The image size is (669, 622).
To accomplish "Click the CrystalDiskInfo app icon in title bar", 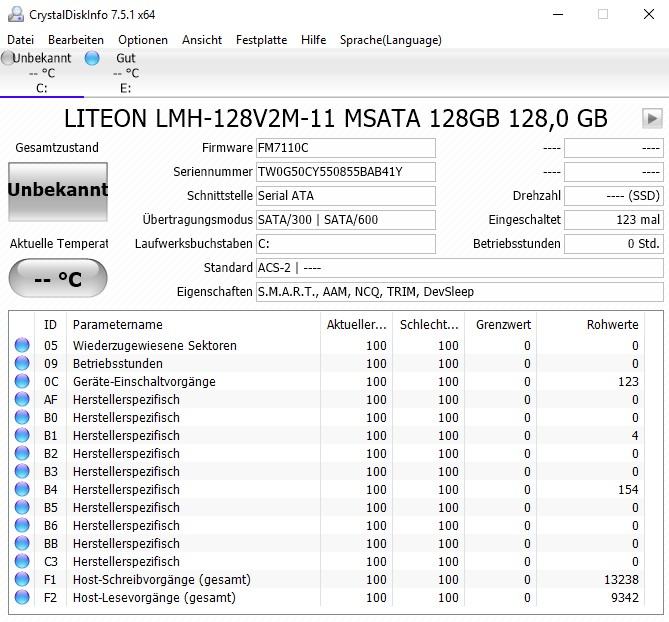I will [16, 15].
